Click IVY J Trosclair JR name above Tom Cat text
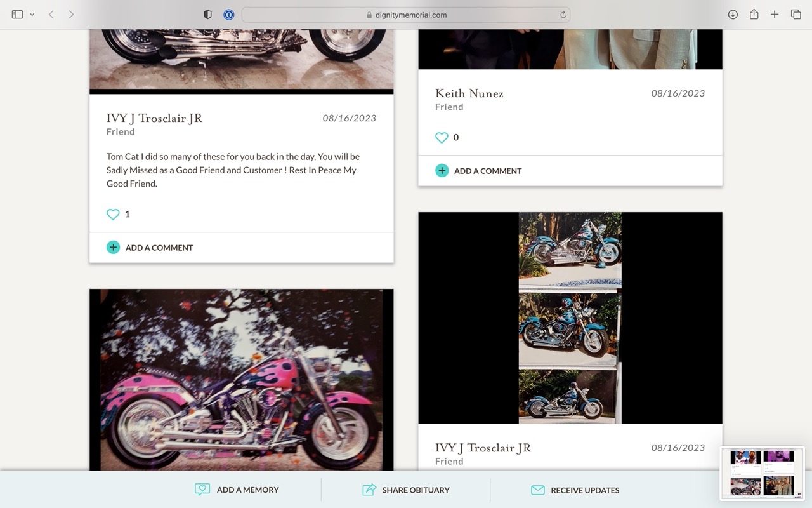 pyautogui.click(x=154, y=118)
